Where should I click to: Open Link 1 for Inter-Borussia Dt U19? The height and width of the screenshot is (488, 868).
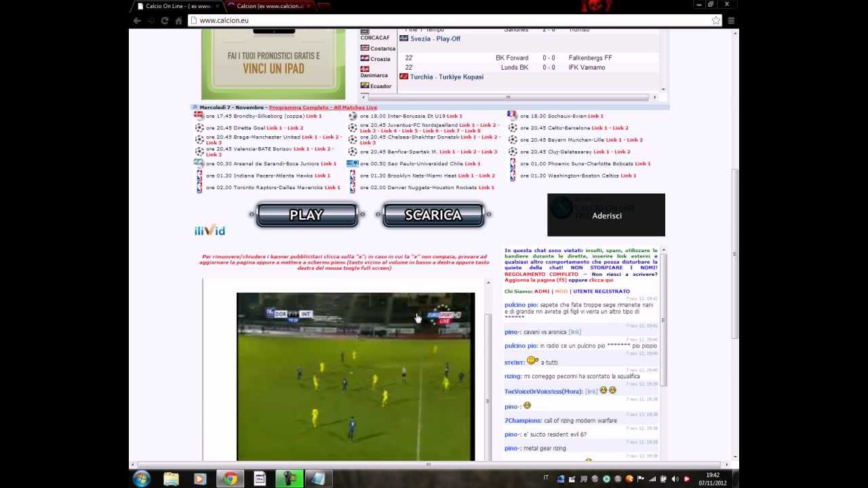pos(454,116)
